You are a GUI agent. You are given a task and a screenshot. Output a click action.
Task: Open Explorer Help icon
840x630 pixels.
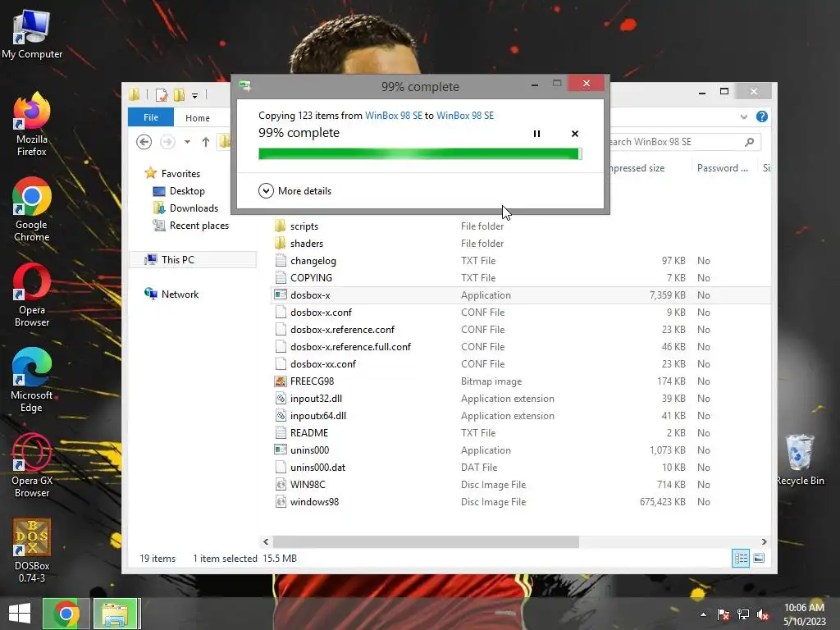pyautogui.click(x=762, y=116)
